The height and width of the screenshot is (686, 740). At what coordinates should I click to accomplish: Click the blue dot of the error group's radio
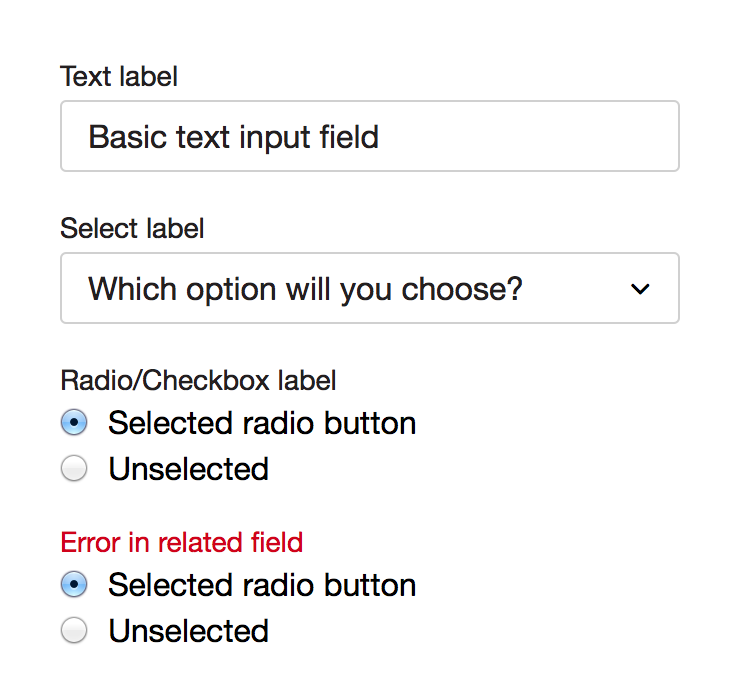tap(74, 585)
